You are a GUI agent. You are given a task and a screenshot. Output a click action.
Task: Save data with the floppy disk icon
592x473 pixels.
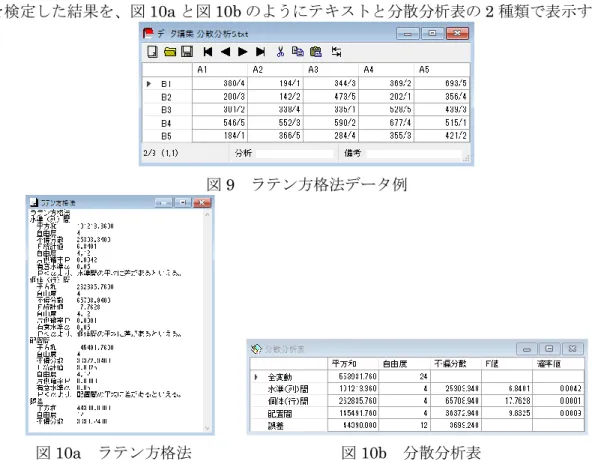(187, 51)
